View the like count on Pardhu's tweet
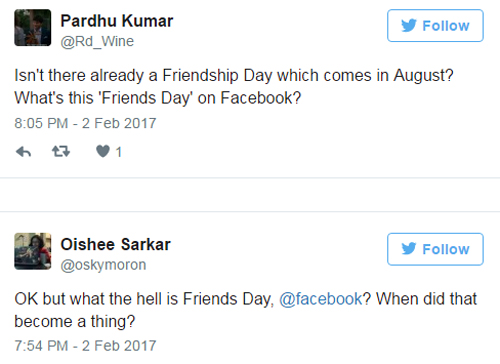Screen dimensions: 500x364 click(x=119, y=152)
